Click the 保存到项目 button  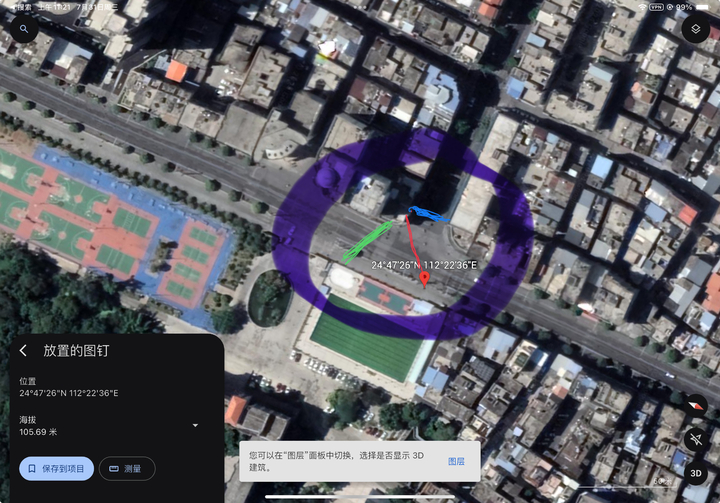56,469
